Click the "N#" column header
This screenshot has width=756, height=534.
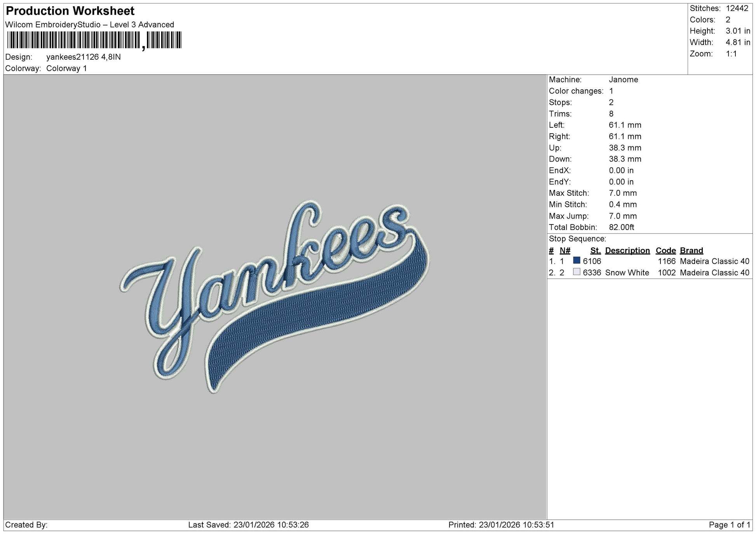click(x=565, y=250)
